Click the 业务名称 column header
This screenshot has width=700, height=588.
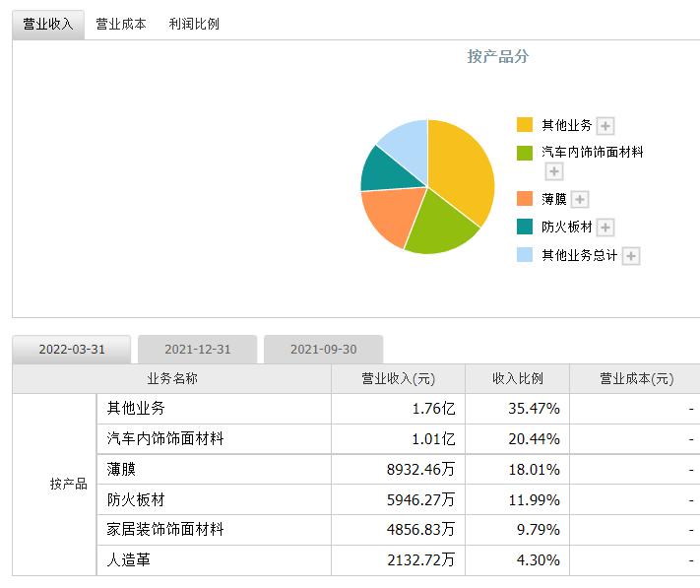click(x=172, y=378)
